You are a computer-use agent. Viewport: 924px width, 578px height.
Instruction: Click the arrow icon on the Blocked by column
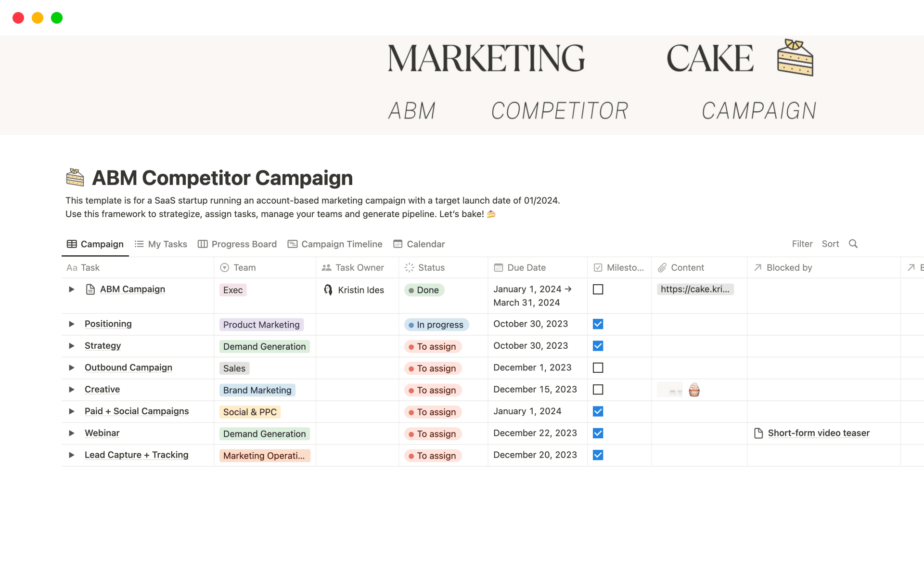pyautogui.click(x=757, y=267)
